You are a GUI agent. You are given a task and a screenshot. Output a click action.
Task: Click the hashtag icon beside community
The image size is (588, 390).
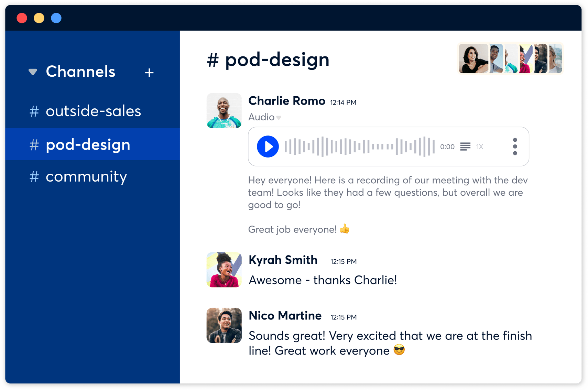point(34,177)
